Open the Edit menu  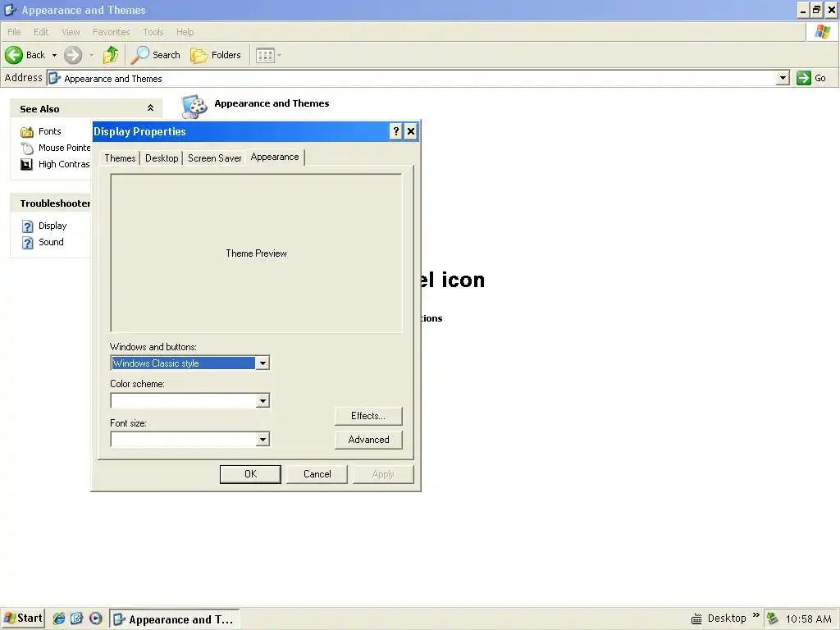(41, 32)
